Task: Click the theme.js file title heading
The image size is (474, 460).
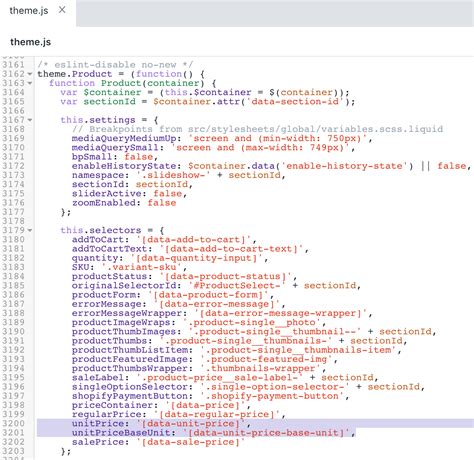Action: (x=30, y=42)
